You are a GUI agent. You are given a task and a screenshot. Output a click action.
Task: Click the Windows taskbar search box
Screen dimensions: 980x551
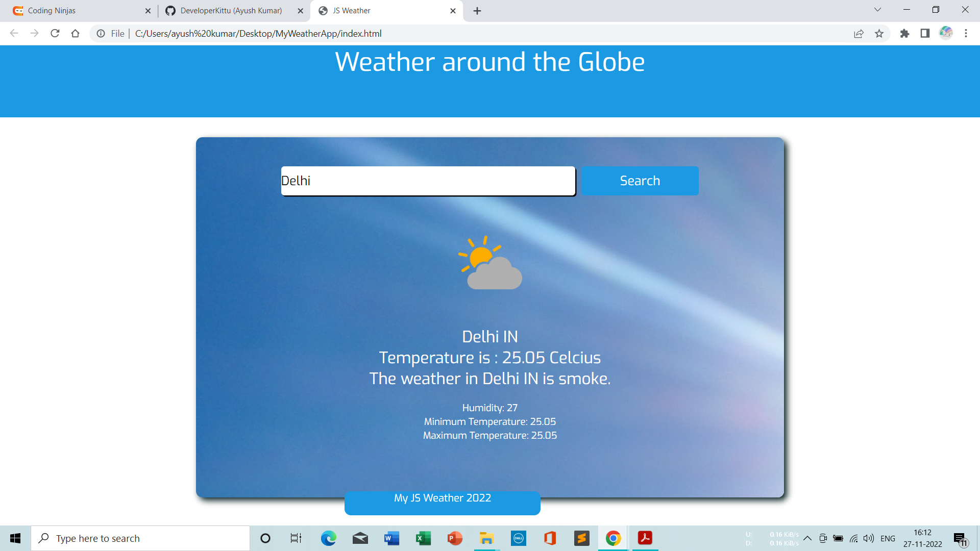pyautogui.click(x=140, y=538)
